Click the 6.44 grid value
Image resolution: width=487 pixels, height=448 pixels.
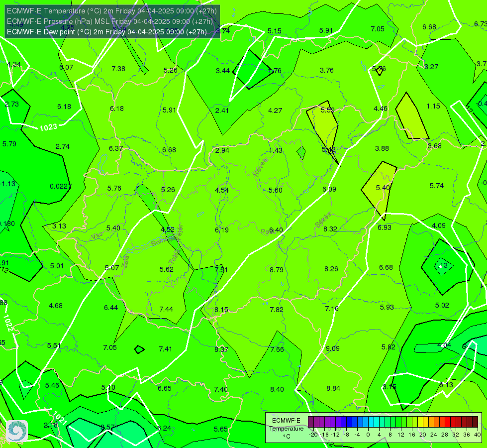(111, 308)
